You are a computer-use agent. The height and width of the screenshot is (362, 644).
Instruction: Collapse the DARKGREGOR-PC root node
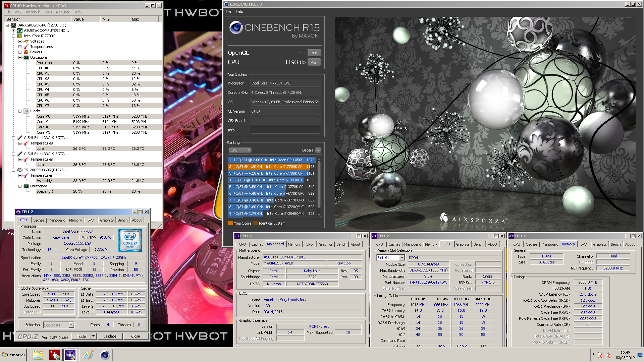pos(7,25)
